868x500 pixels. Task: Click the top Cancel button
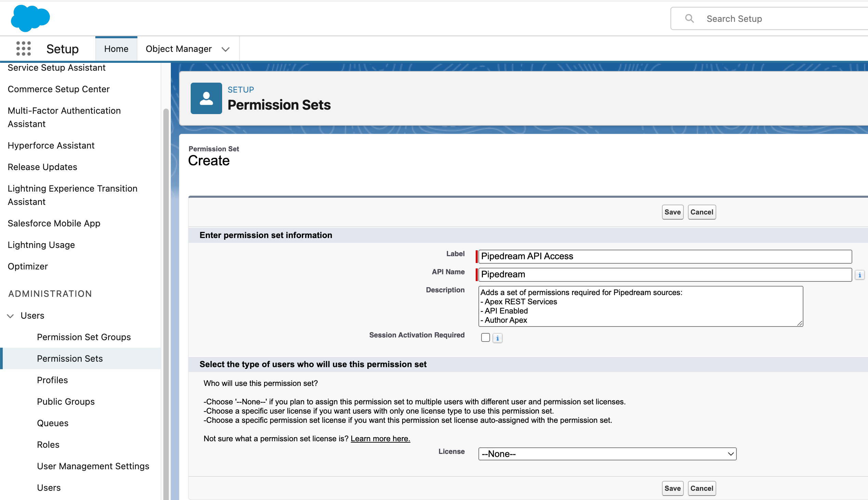(x=701, y=212)
